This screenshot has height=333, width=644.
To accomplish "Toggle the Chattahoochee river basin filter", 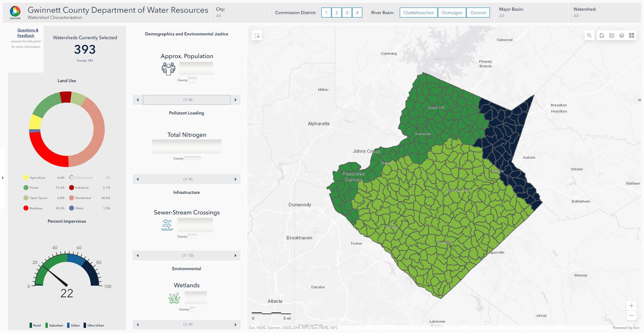I will pyautogui.click(x=418, y=13).
